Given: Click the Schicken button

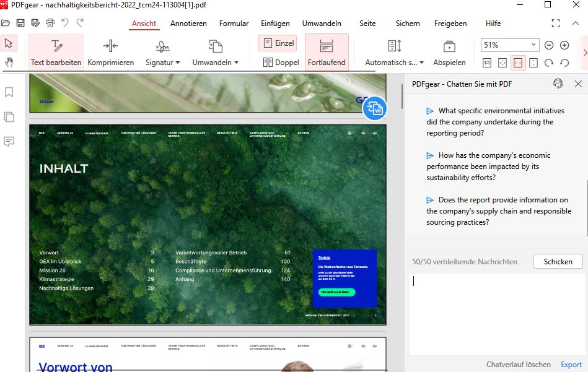Looking at the screenshot, I should point(558,261).
